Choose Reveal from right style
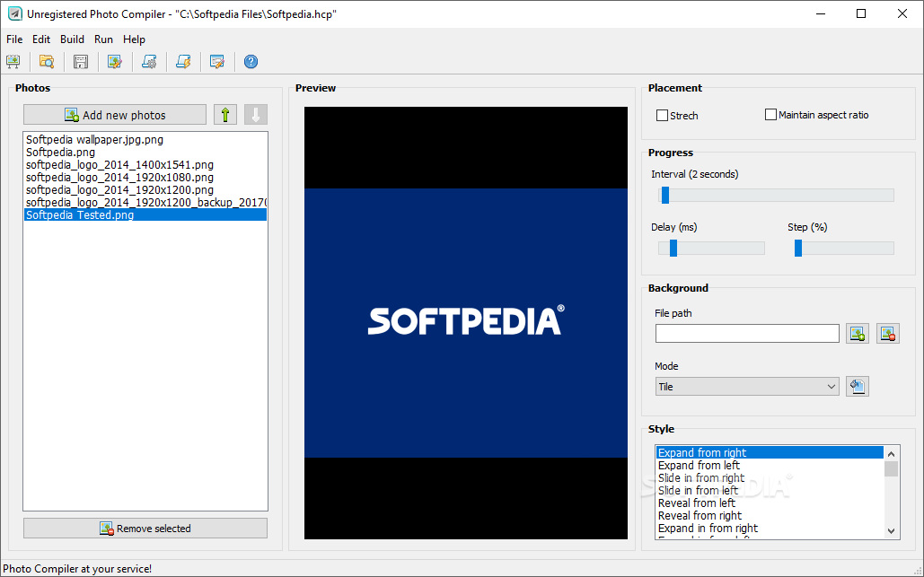This screenshot has width=924, height=577. coord(770,516)
